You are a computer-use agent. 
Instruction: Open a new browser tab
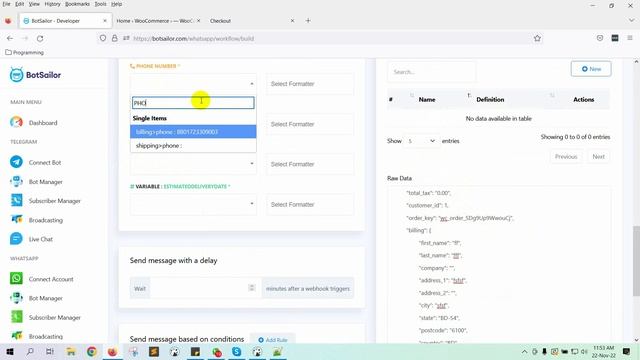click(x=308, y=20)
